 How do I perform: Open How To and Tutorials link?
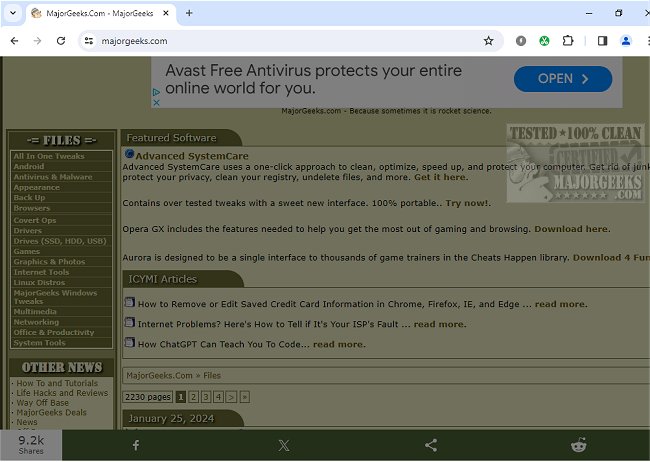57,383
